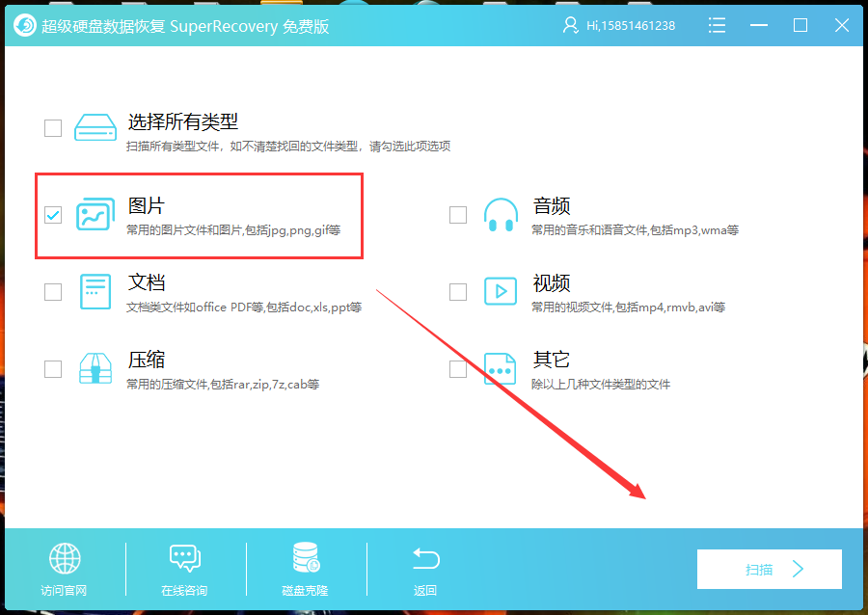
Task: Open online consultation chat icon
Action: pos(185,558)
